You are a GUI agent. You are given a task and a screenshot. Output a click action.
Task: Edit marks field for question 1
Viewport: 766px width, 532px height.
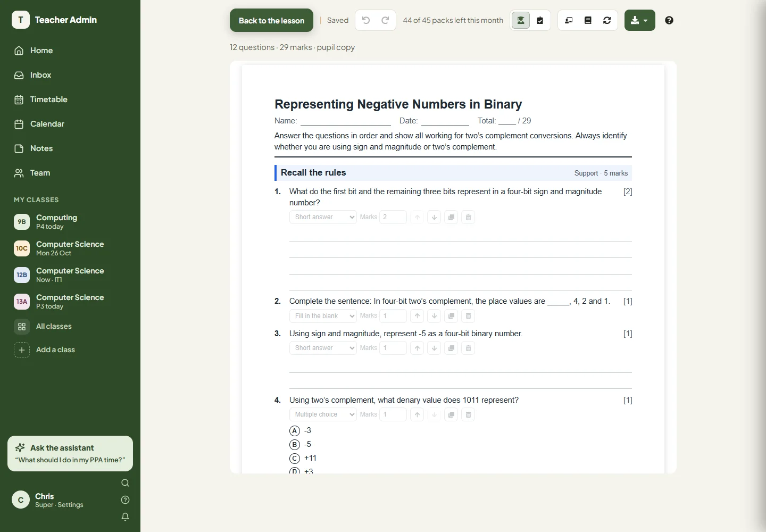click(x=393, y=217)
